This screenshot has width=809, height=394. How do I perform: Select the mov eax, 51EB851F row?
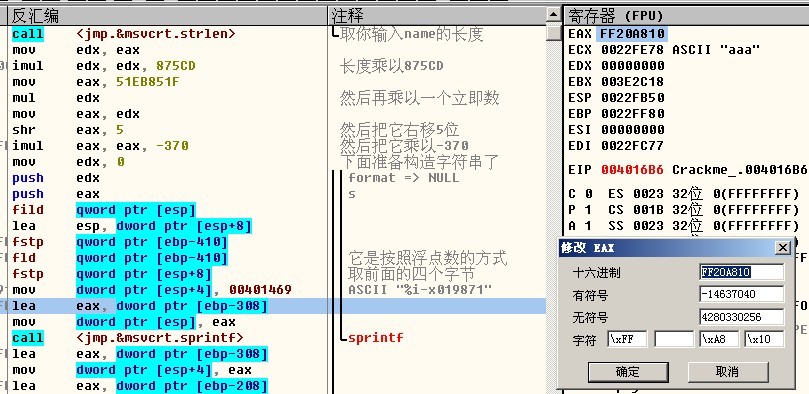click(x=168, y=82)
